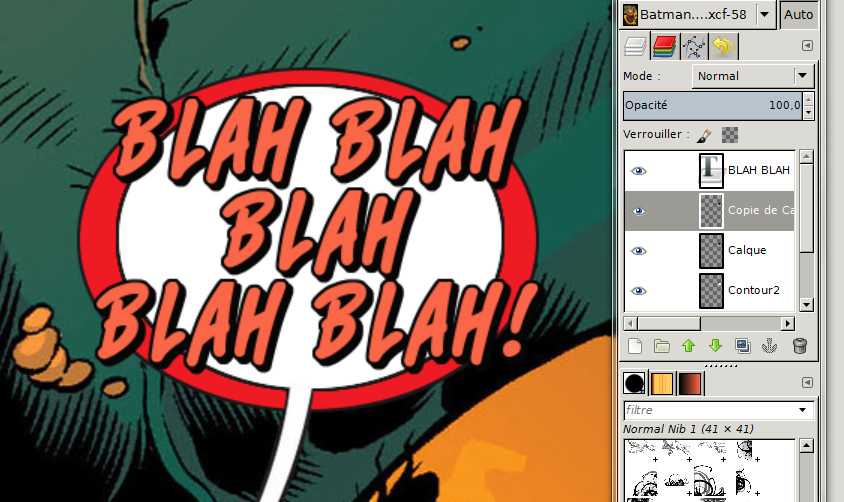Toggle the lock alpha channel checkerboard icon
844x502 pixels.
click(x=729, y=135)
